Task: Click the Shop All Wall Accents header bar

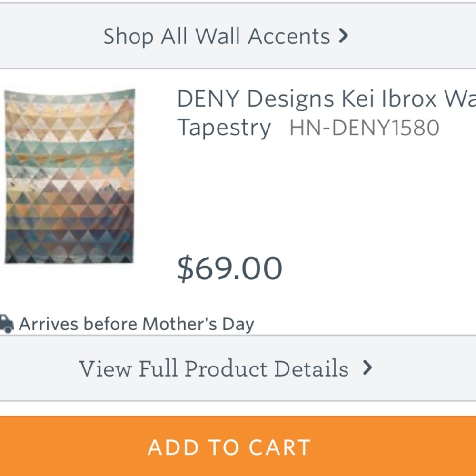Action: pos(217,35)
